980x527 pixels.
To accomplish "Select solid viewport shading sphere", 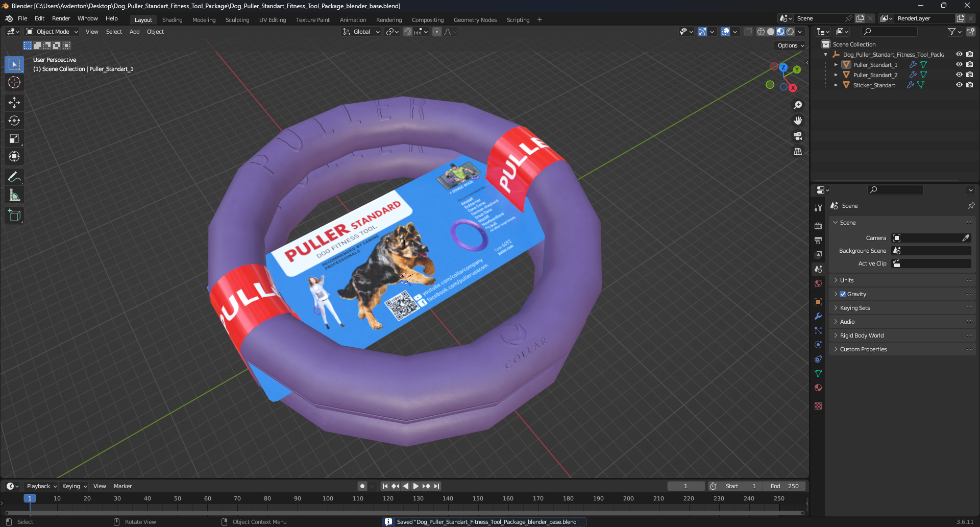I will 771,32.
